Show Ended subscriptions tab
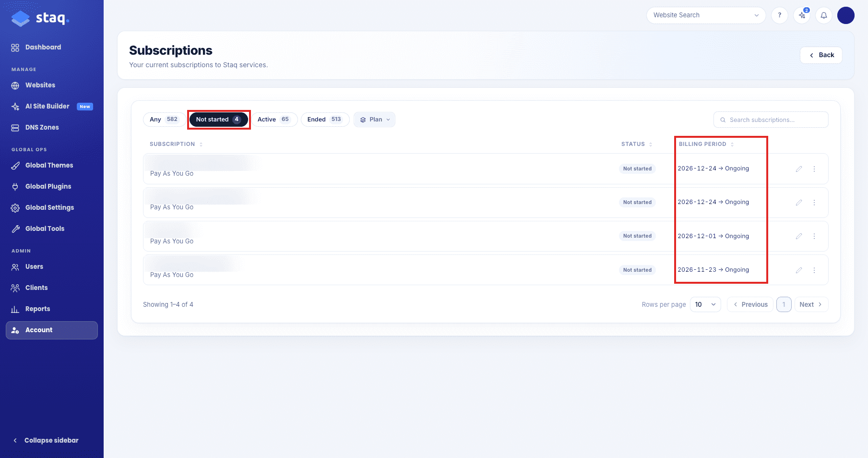The width and height of the screenshot is (868, 458). 325,120
